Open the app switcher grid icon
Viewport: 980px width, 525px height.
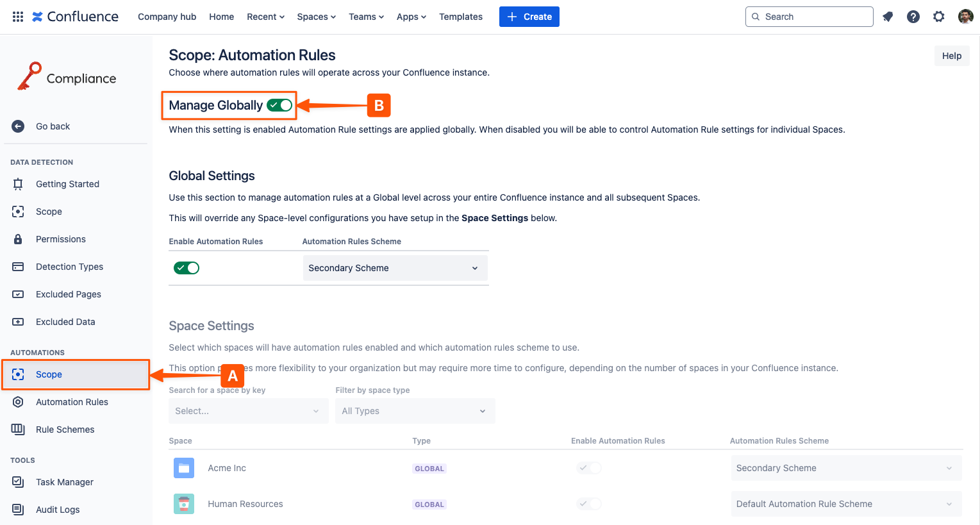[18, 17]
